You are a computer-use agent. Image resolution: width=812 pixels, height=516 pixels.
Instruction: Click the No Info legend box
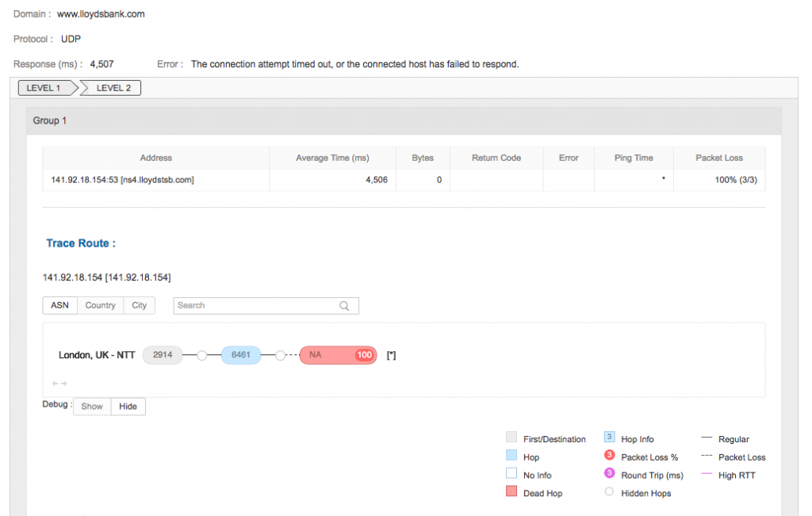(511, 473)
